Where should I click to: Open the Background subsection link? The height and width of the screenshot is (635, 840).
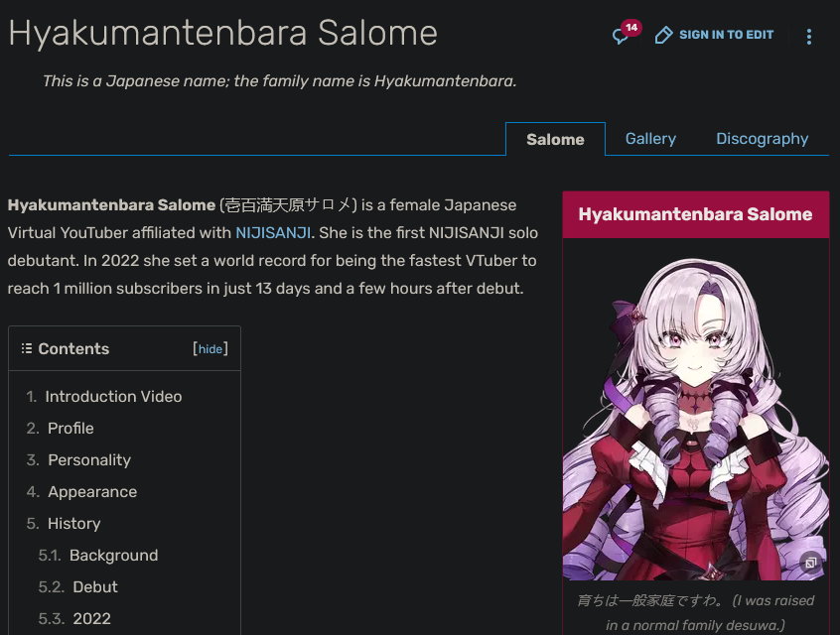point(113,556)
